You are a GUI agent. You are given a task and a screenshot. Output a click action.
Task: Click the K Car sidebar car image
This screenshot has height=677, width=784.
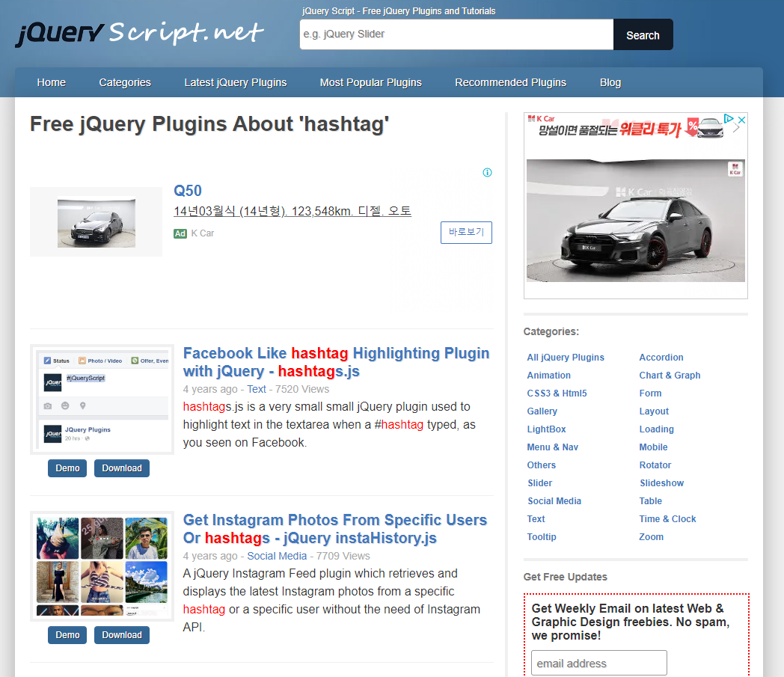coord(635,221)
